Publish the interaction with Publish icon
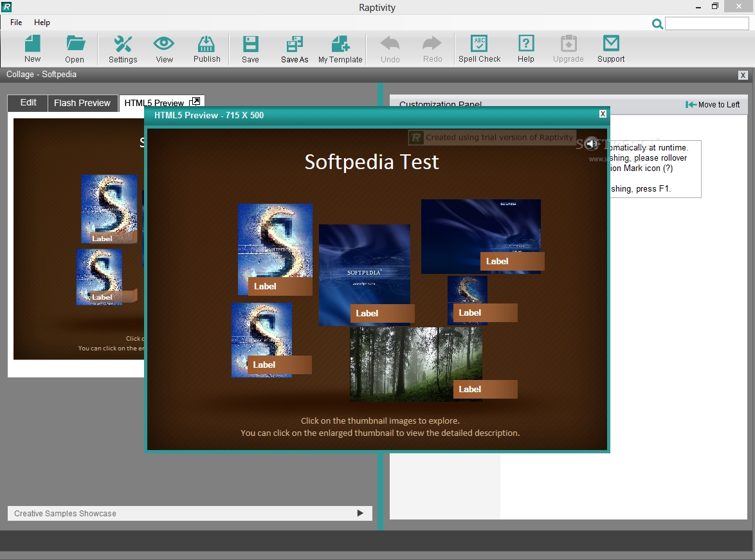Viewport: 755px width, 560px height. click(206, 49)
